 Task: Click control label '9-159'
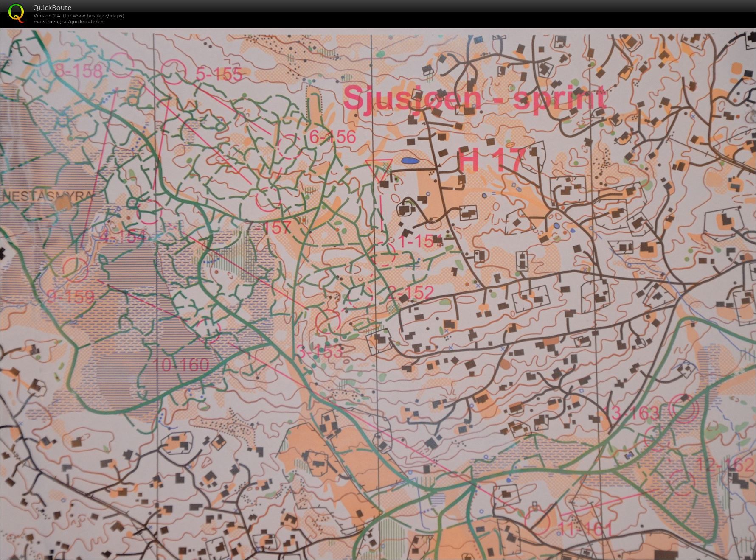(70, 297)
